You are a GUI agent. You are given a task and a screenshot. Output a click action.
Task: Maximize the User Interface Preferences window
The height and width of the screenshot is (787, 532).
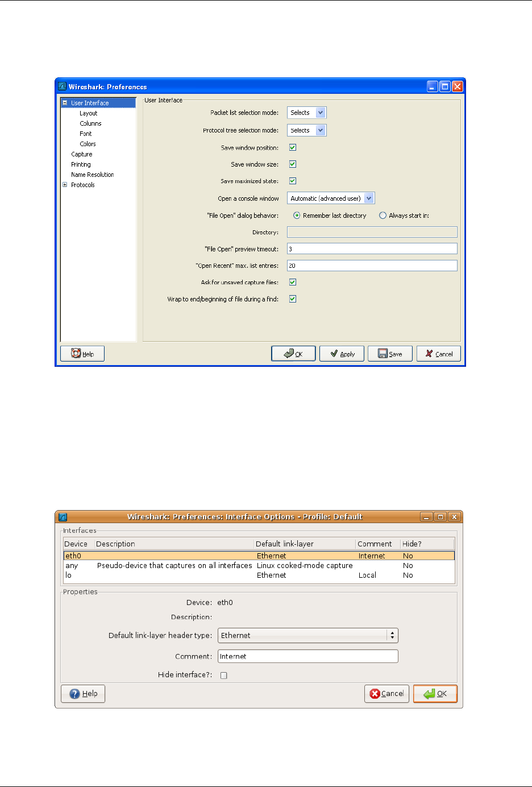coord(445,86)
